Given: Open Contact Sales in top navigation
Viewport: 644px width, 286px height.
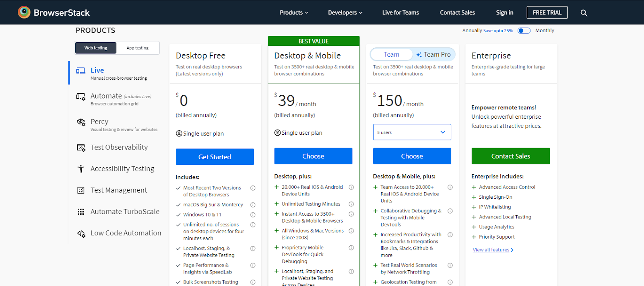Looking at the screenshot, I should click(x=457, y=12).
